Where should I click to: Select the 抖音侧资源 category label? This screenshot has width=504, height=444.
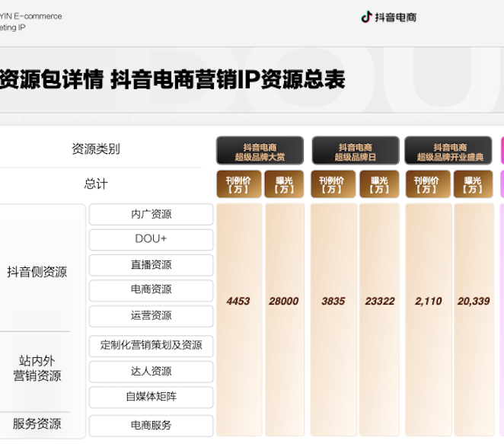37,272
